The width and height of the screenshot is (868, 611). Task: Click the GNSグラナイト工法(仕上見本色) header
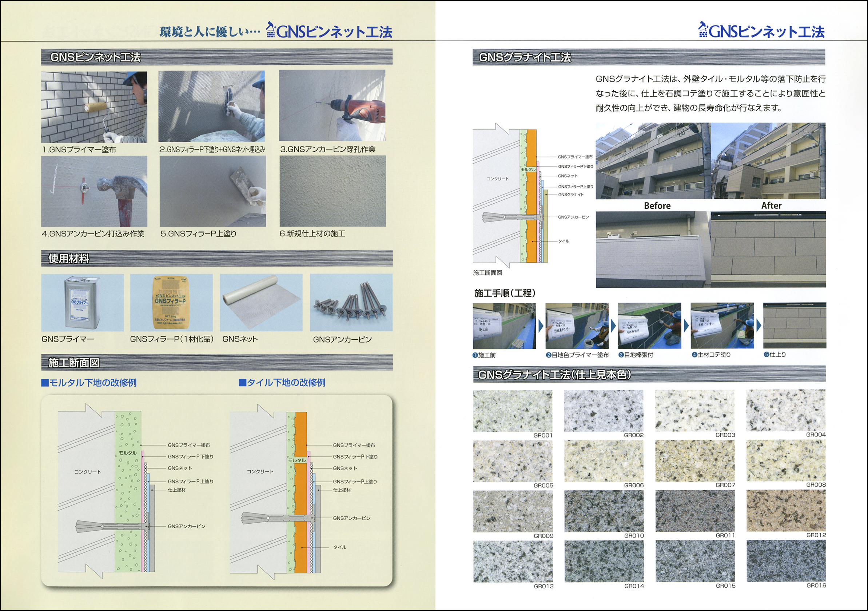pos(649,375)
